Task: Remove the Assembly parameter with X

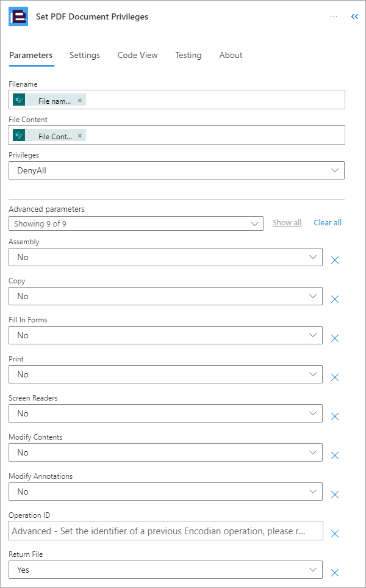Action: pyautogui.click(x=335, y=260)
